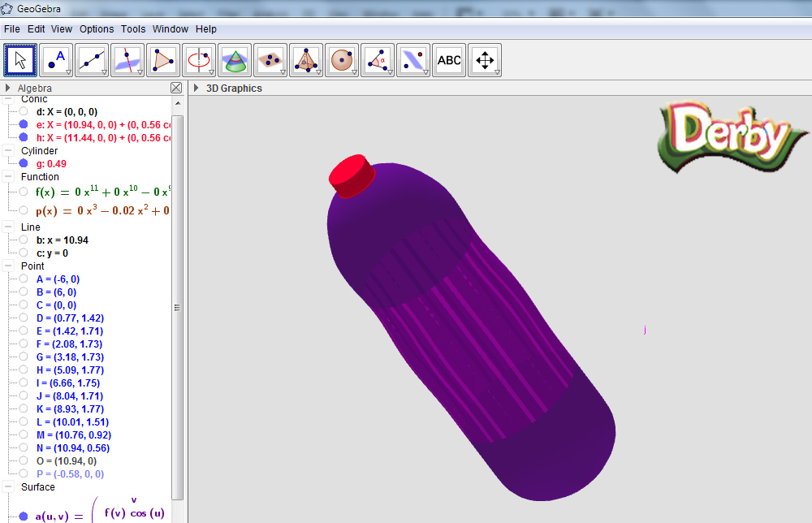
Task: Select the Circle with axis tool
Action: coord(200,61)
